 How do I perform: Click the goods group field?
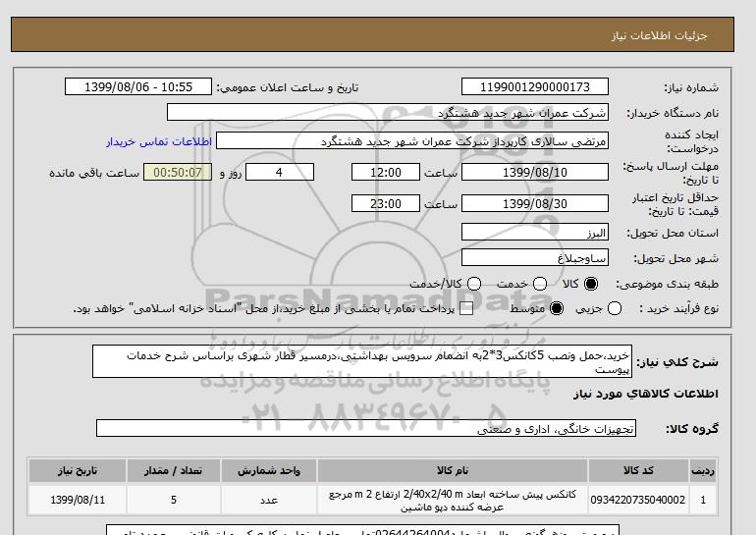tap(366, 428)
